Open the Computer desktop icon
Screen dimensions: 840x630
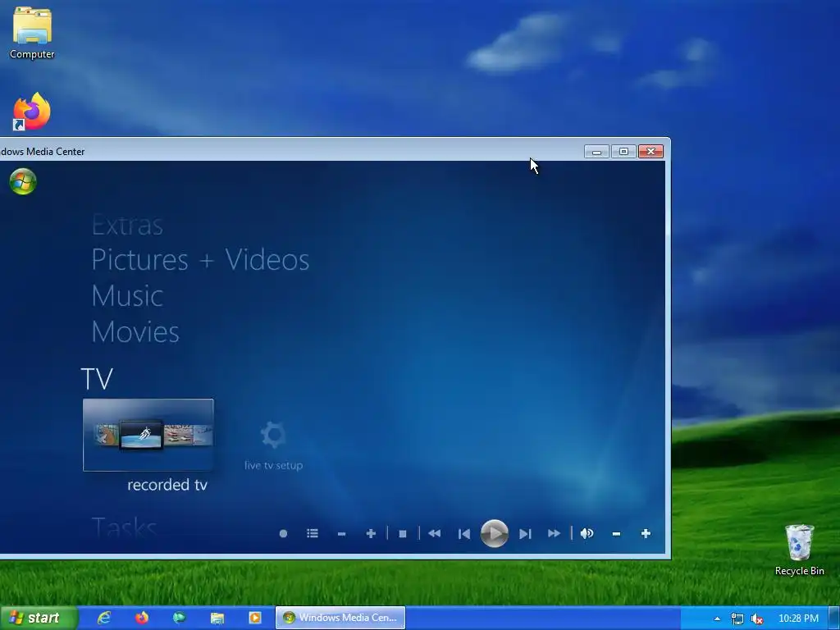[x=32, y=33]
